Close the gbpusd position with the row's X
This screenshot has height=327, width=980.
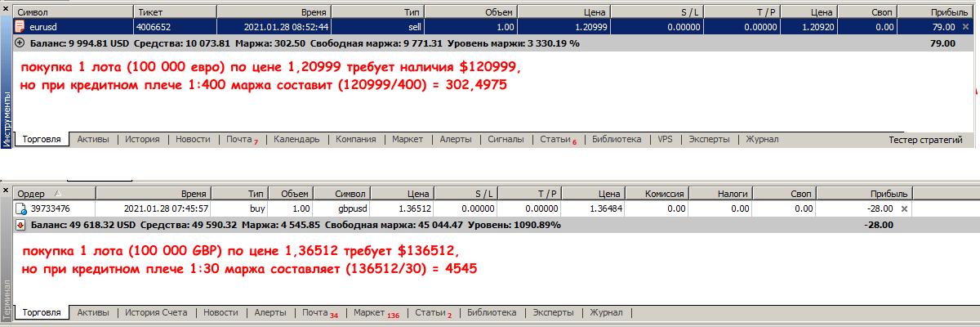(903, 209)
